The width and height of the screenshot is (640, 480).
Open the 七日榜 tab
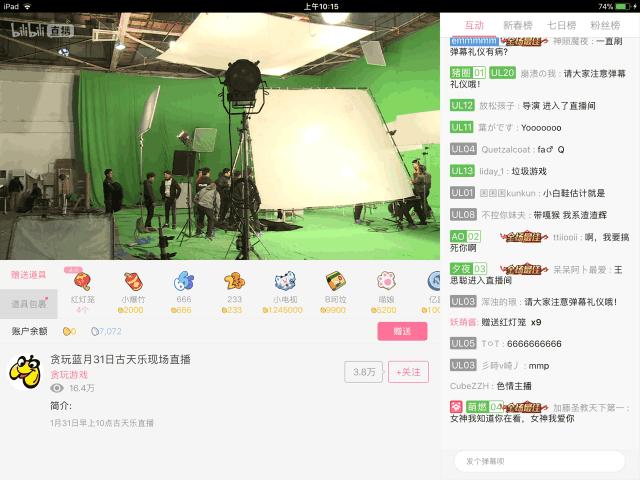(561, 25)
